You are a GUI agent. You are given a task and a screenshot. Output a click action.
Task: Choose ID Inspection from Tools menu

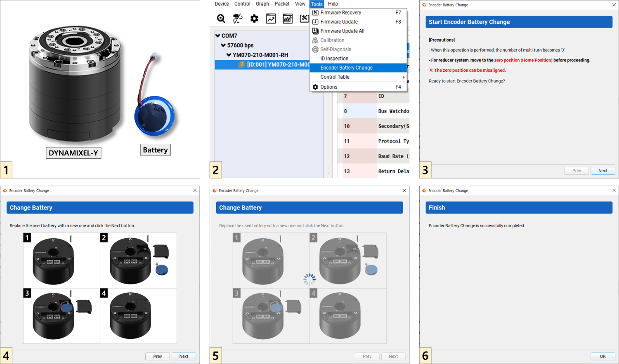coord(358,59)
